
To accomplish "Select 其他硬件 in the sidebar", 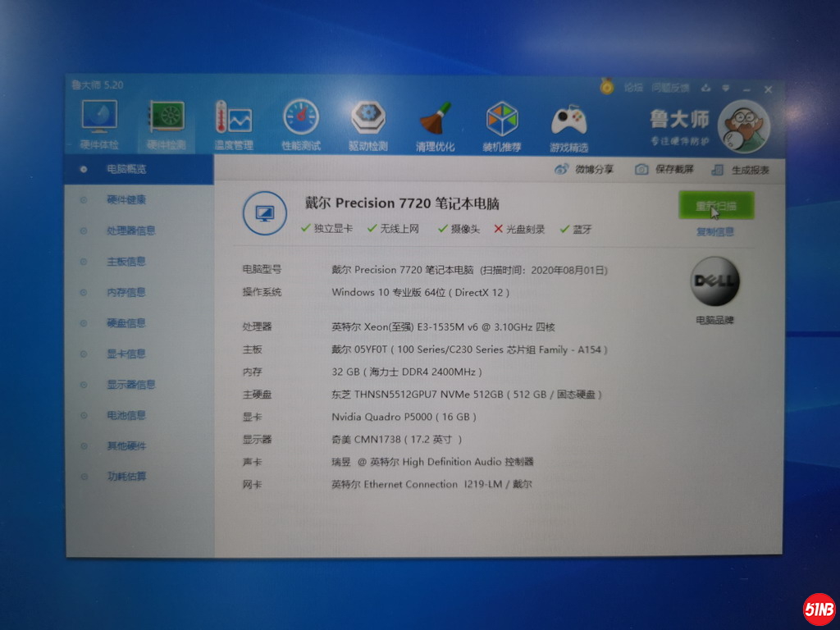I will click(x=139, y=445).
